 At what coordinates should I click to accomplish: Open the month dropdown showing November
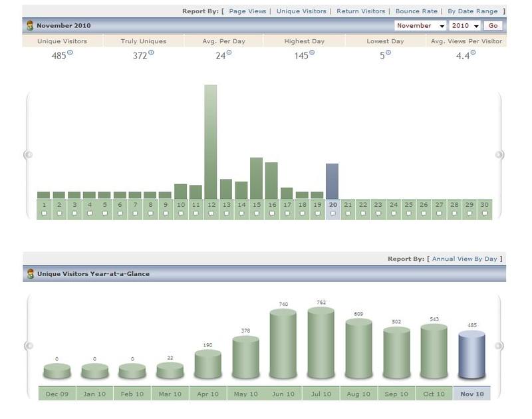point(420,26)
